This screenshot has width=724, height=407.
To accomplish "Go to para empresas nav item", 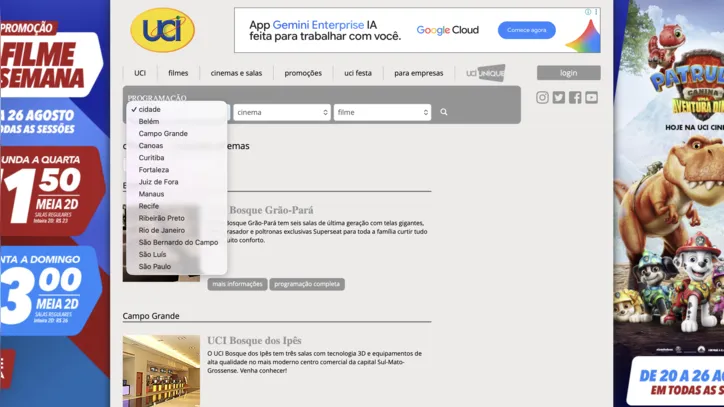I will 419,73.
